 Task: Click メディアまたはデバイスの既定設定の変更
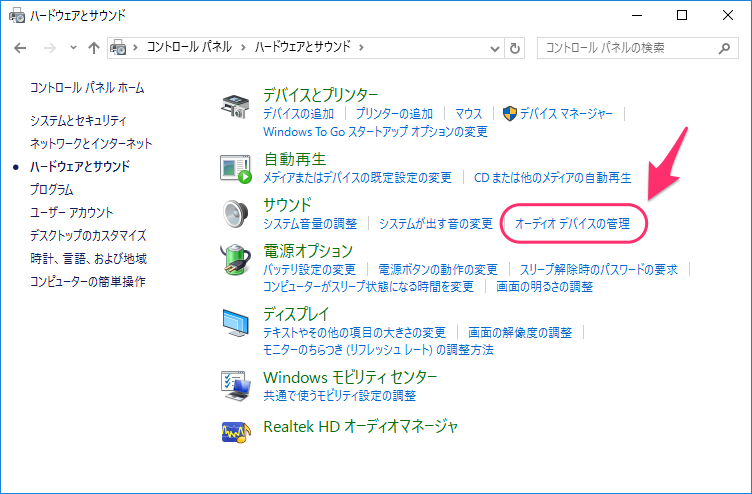(357, 178)
